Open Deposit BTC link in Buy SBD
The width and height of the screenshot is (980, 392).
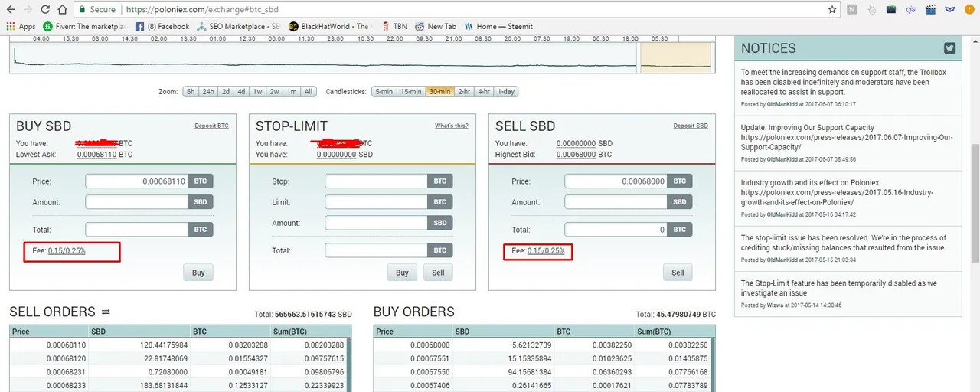pos(211,126)
